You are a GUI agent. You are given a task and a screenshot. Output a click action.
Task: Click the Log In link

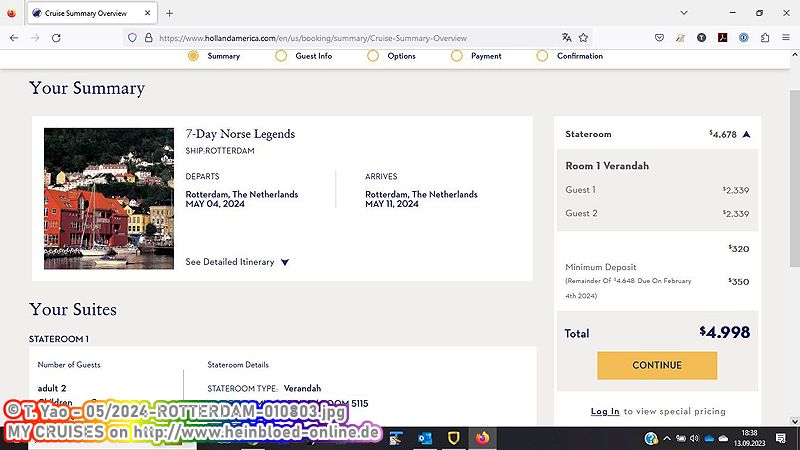605,411
